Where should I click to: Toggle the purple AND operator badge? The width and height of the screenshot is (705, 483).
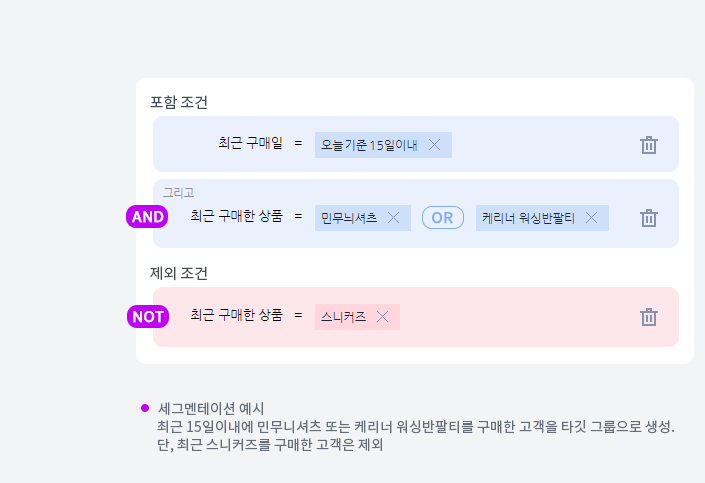pyautogui.click(x=148, y=217)
